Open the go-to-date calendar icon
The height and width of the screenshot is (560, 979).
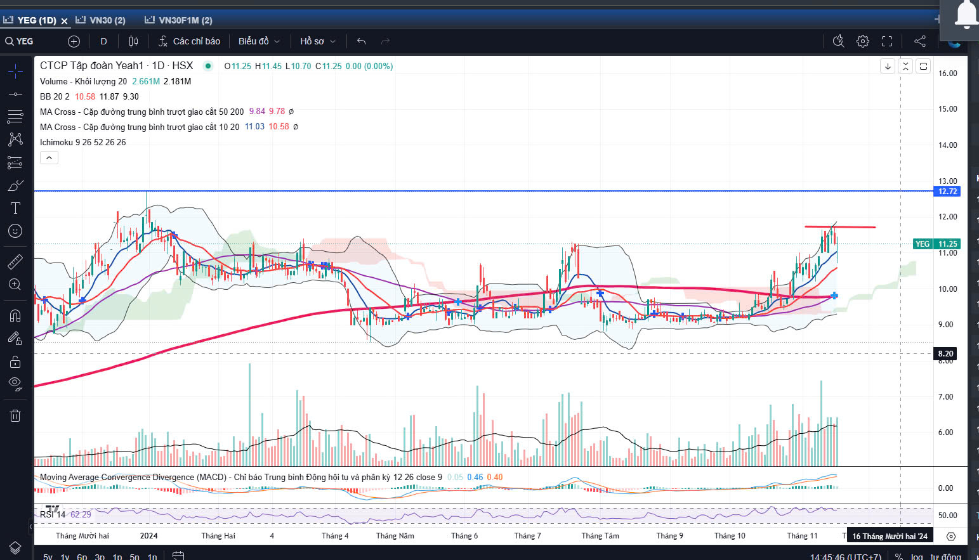click(178, 556)
